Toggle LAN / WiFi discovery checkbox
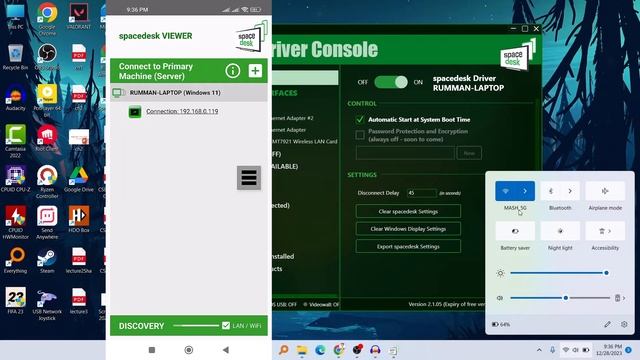The image size is (640, 360). (x=226, y=325)
